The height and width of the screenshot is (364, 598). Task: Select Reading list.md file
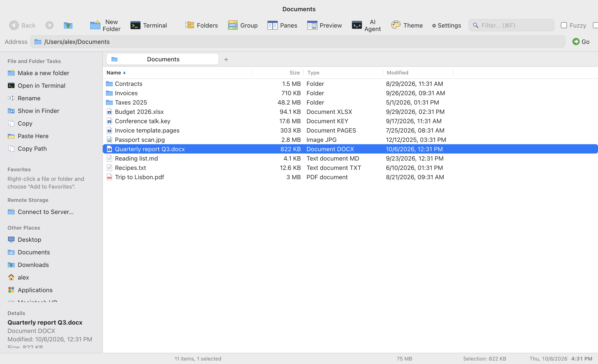pos(350,158)
